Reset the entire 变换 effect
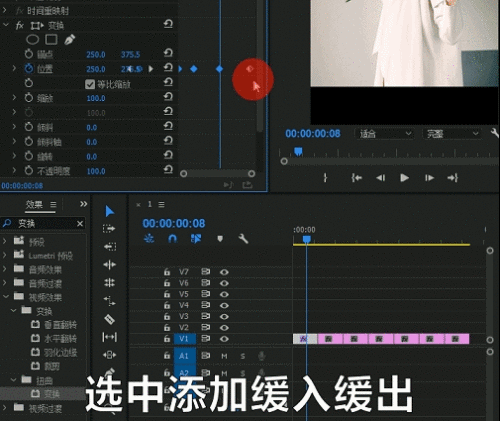Image resolution: width=500 pixels, height=421 pixels. tap(168, 24)
